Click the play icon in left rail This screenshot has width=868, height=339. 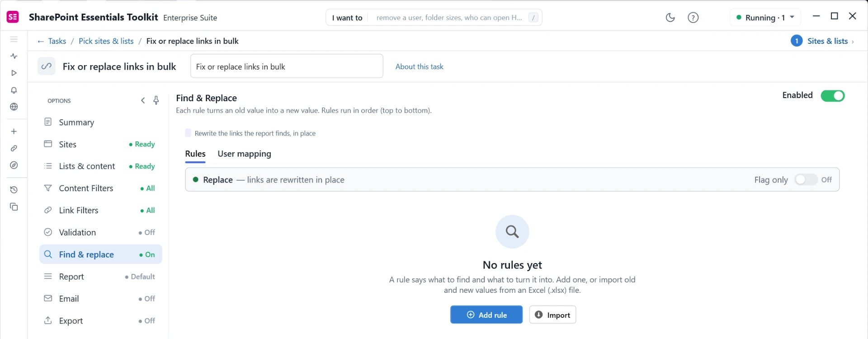tap(14, 73)
